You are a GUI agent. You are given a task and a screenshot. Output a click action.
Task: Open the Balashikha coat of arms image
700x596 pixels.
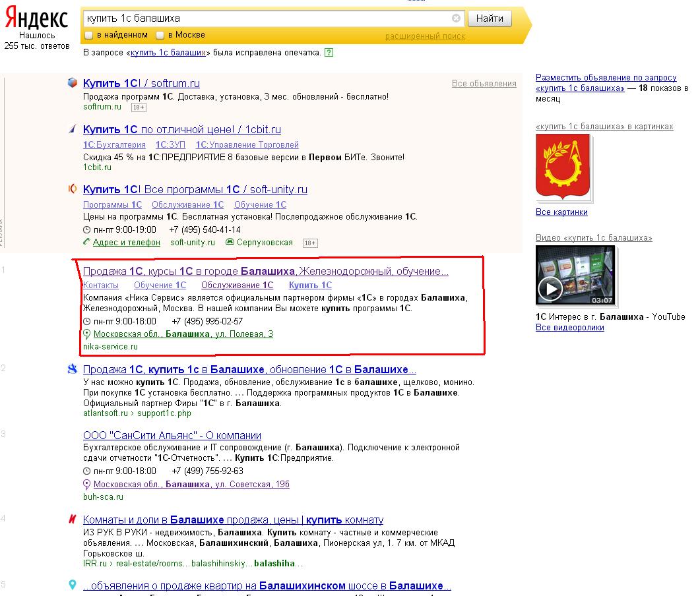tap(563, 166)
